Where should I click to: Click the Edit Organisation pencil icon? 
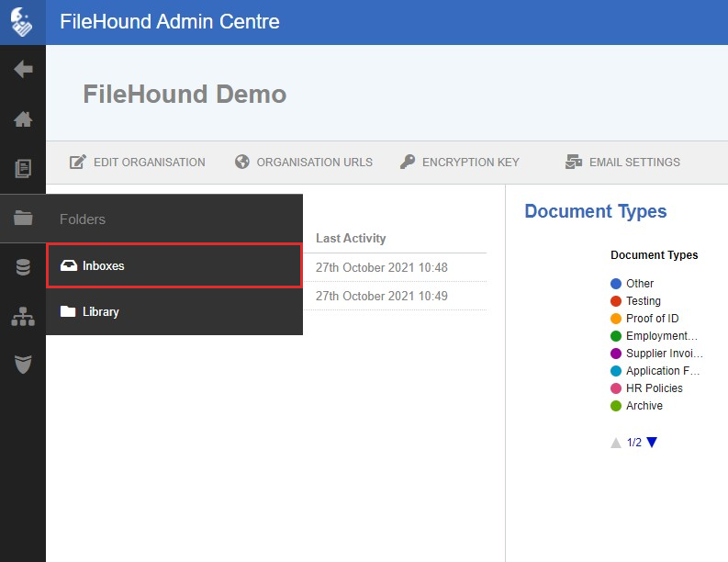tap(77, 162)
